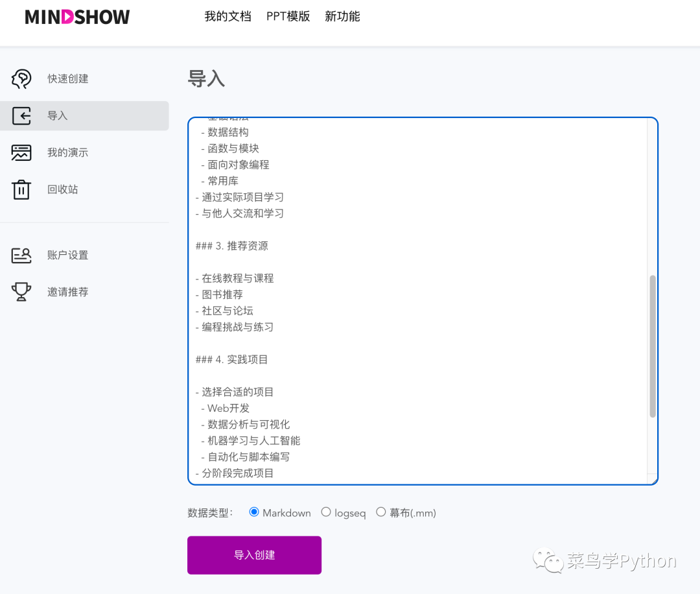The height and width of the screenshot is (594, 700).
Task: Go to 回收站 in the sidebar
Action: coord(62,189)
